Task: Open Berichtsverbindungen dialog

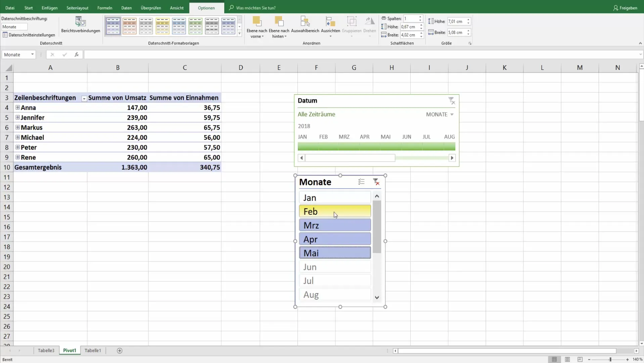Action: coord(81,25)
